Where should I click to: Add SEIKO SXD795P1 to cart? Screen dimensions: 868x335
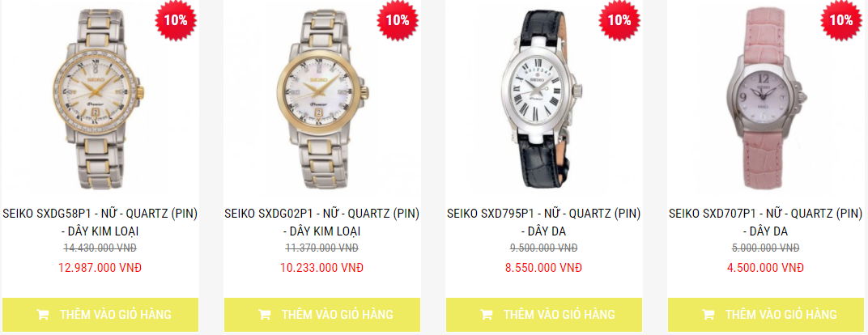pyautogui.click(x=544, y=315)
